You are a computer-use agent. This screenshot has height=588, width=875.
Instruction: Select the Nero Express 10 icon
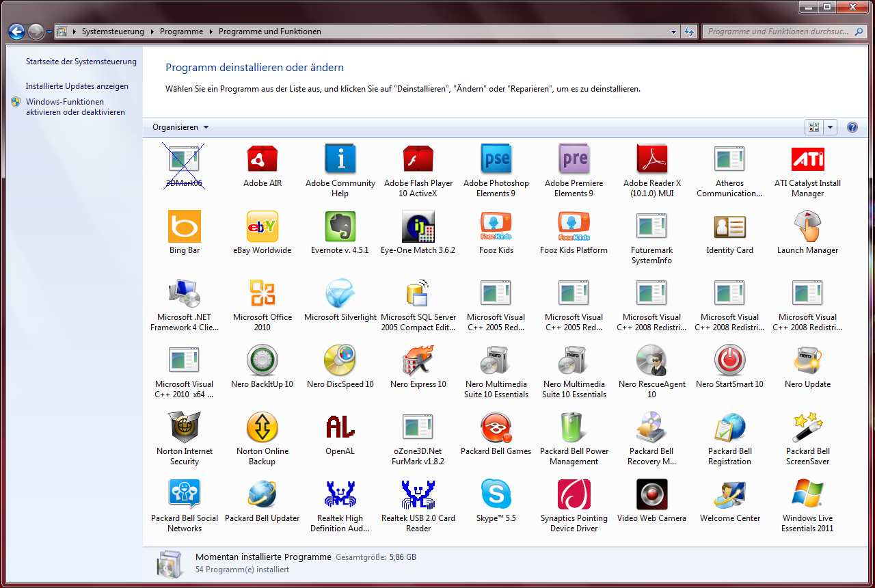point(418,360)
